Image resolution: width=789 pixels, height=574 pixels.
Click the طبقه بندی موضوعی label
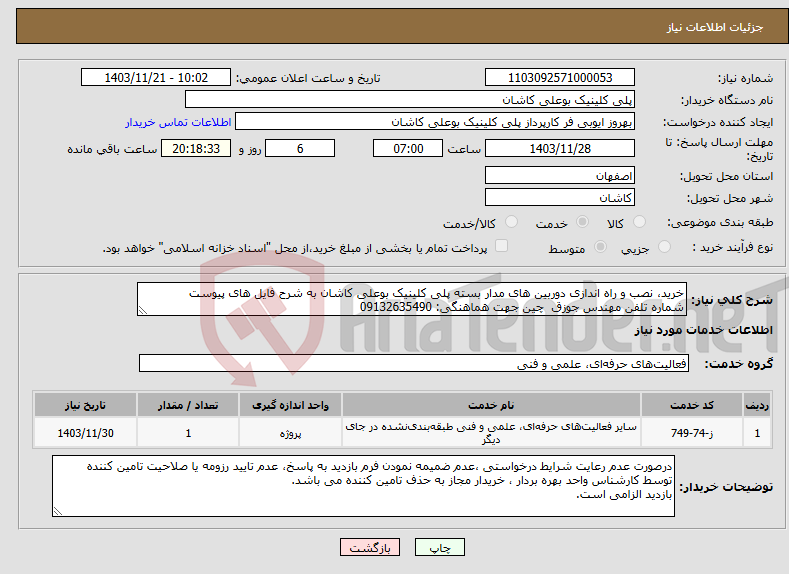[x=720, y=222]
